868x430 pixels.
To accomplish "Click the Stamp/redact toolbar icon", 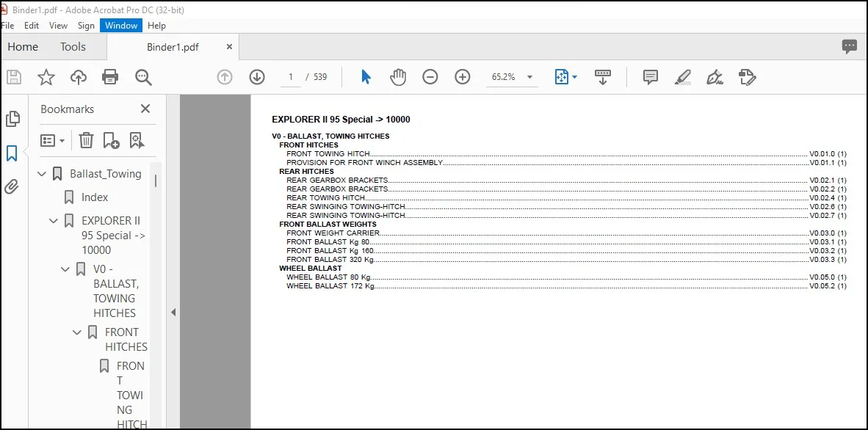I will click(748, 77).
